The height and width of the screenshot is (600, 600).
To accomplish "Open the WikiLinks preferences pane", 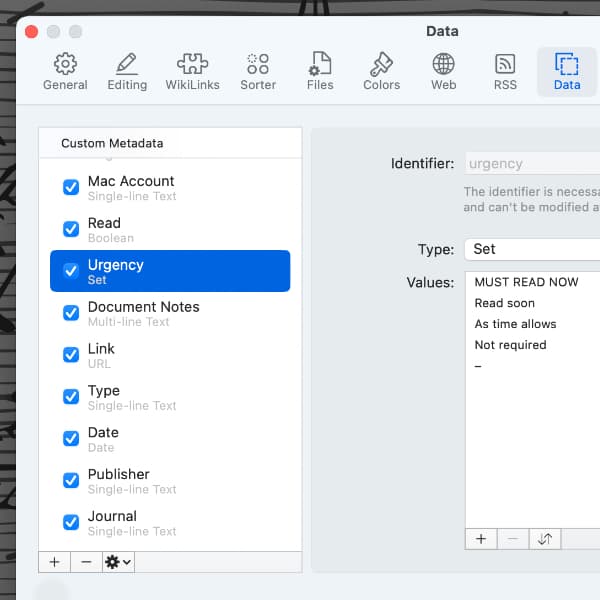I will click(x=192, y=72).
